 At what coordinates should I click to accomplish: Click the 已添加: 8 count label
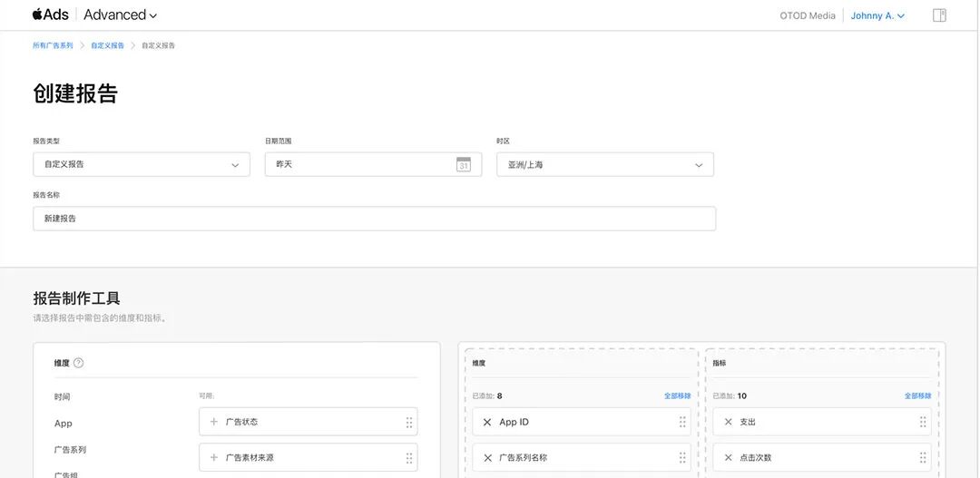(x=487, y=396)
